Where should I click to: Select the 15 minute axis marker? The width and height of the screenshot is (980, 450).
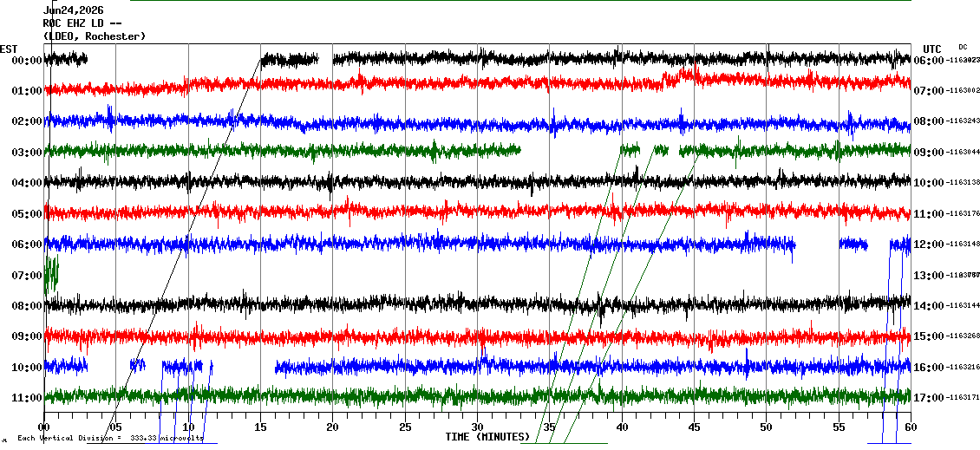coord(261,427)
